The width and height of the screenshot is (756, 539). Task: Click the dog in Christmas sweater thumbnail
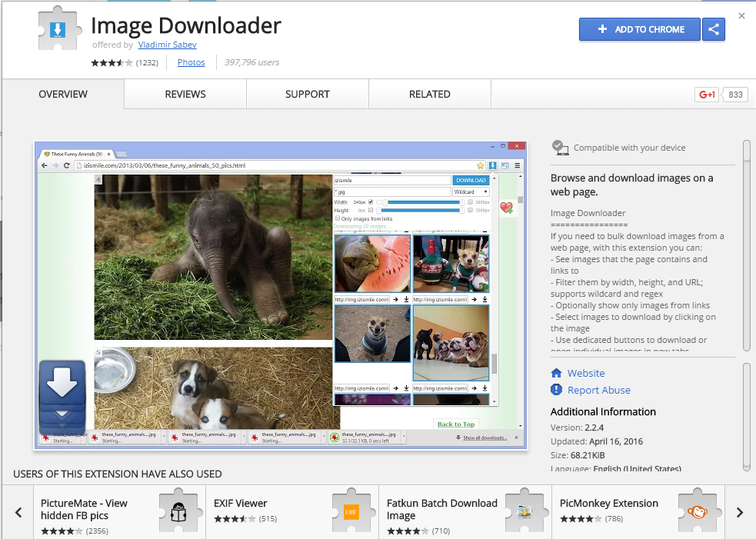point(451,264)
